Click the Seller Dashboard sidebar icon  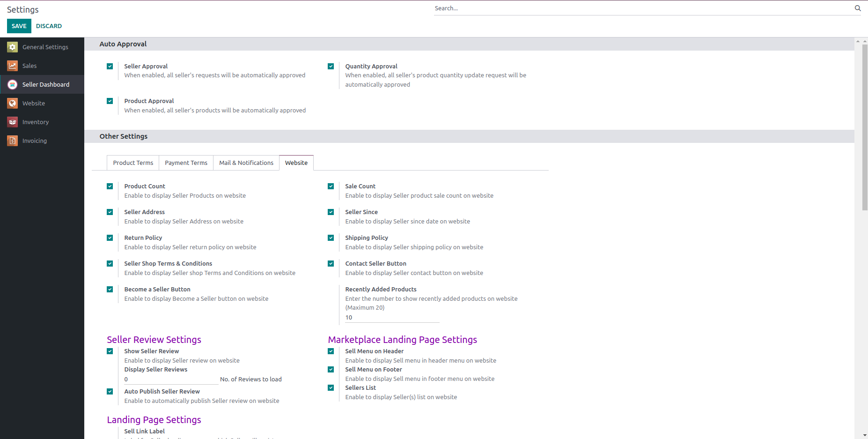pyautogui.click(x=13, y=84)
